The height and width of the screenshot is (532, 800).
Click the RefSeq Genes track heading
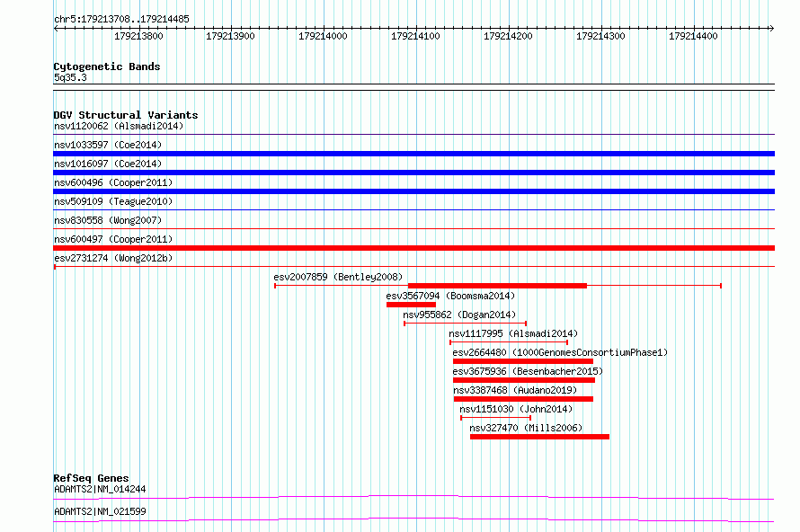point(92,478)
